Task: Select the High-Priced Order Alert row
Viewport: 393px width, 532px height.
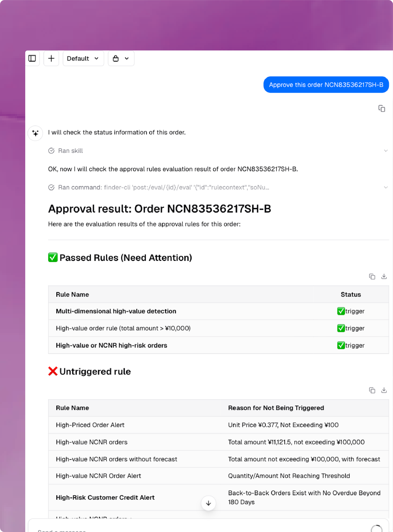Action: [x=218, y=425]
